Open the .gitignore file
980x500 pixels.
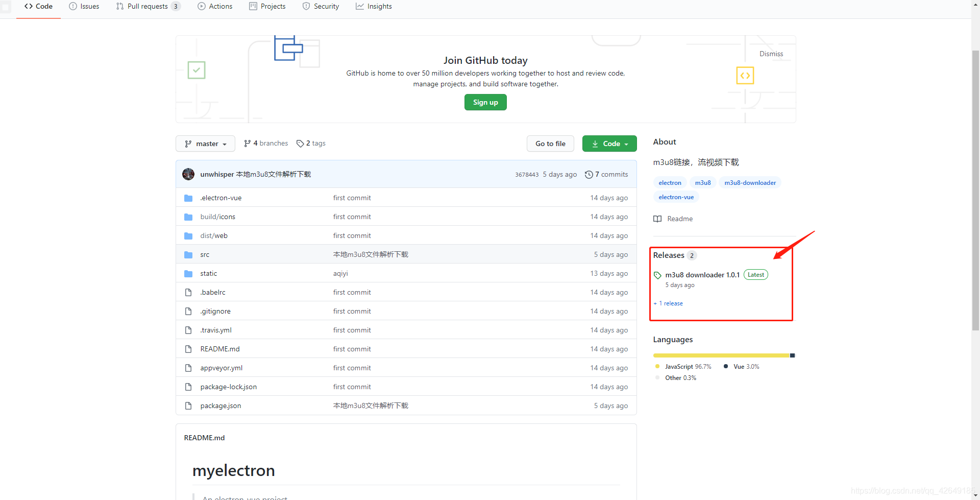tap(215, 311)
